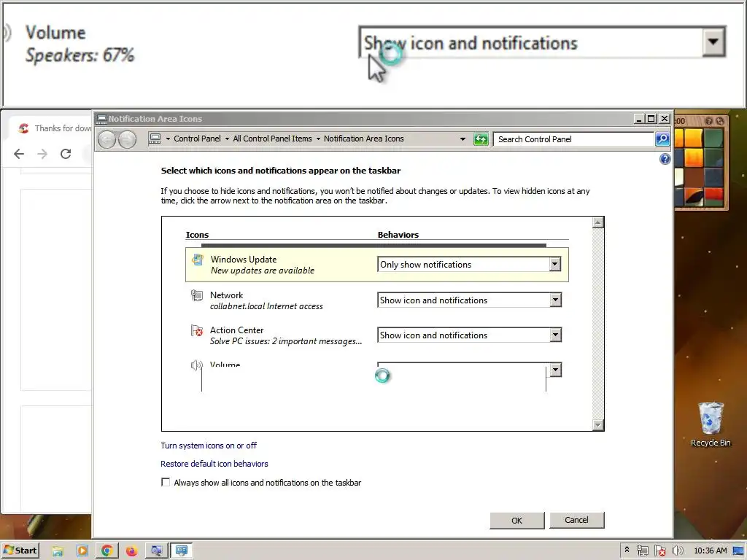The width and height of the screenshot is (747, 560).
Task: Open the Action Center flag in the tray
Action: pos(659,551)
